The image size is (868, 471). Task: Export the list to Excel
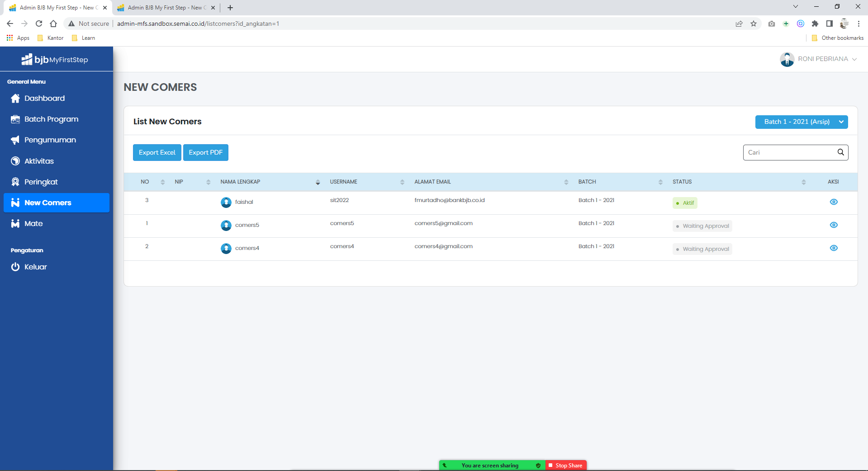(x=157, y=152)
